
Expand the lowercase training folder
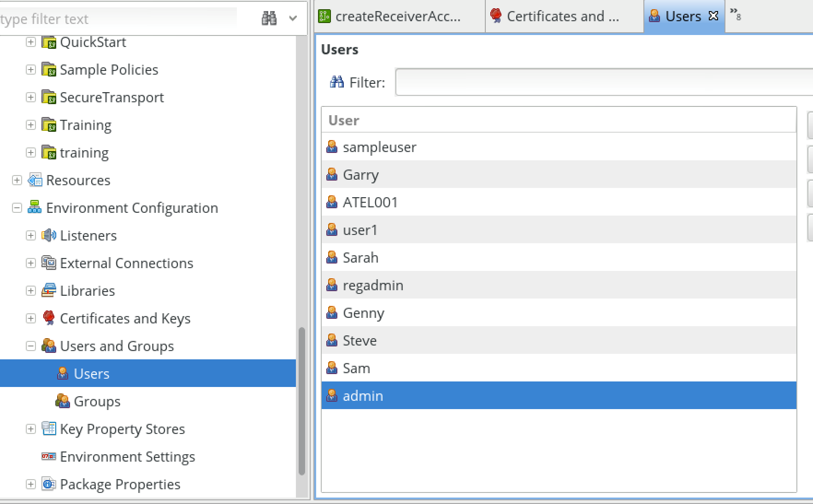[31, 152]
